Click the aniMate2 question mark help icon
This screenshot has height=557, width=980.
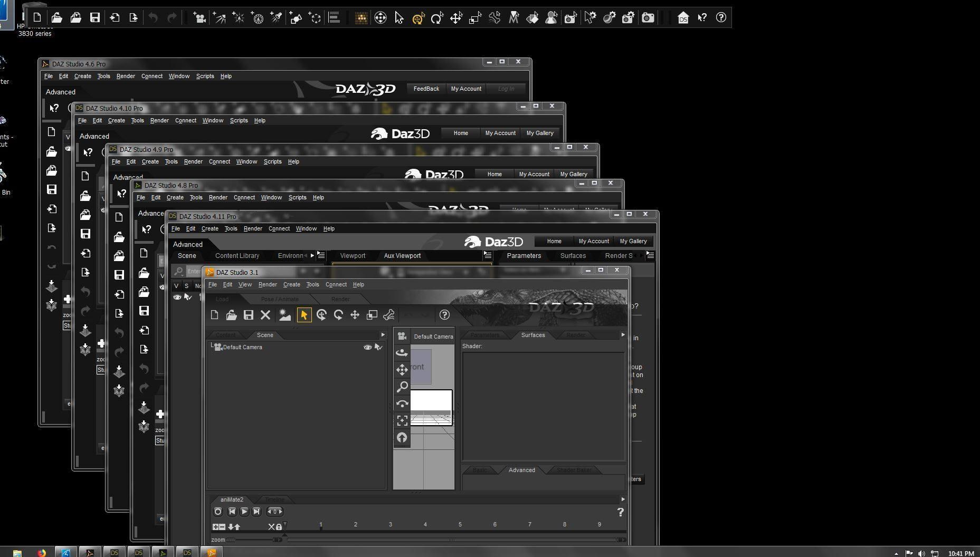tap(621, 512)
